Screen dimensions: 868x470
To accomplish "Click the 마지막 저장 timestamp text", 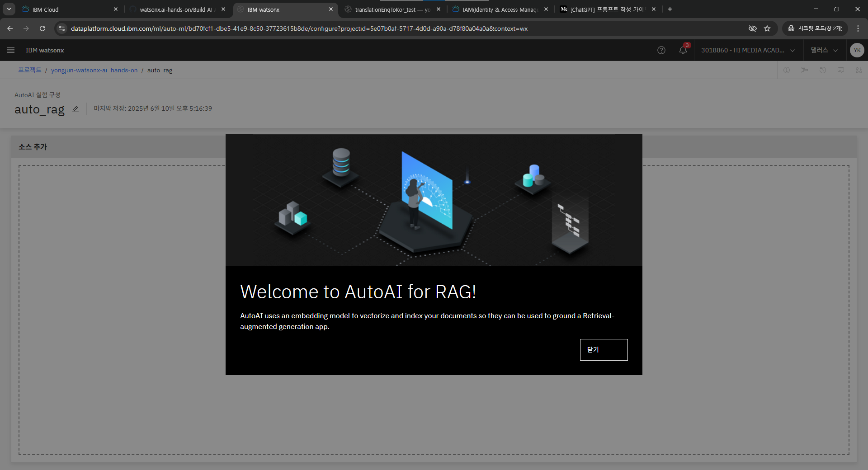I will click(153, 108).
